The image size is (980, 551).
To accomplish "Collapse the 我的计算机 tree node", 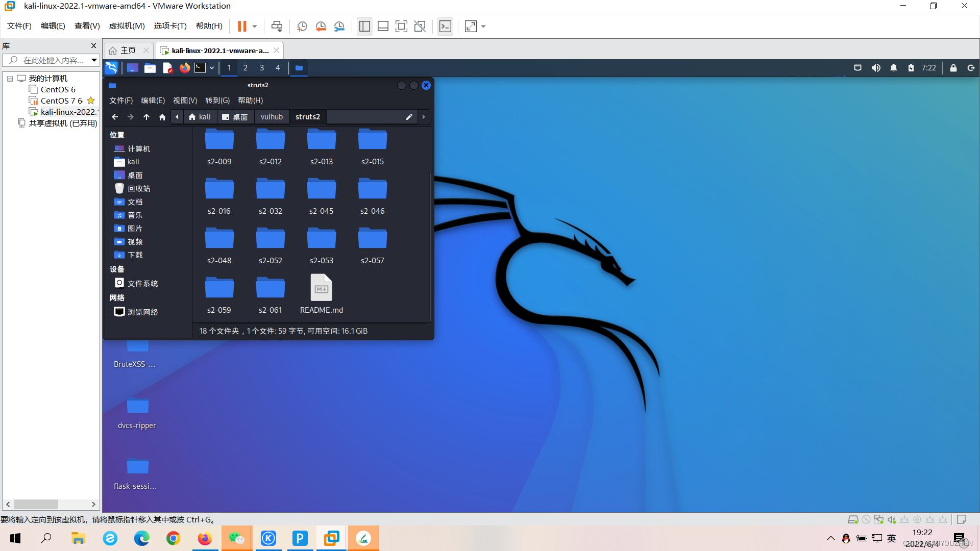I will coord(10,79).
